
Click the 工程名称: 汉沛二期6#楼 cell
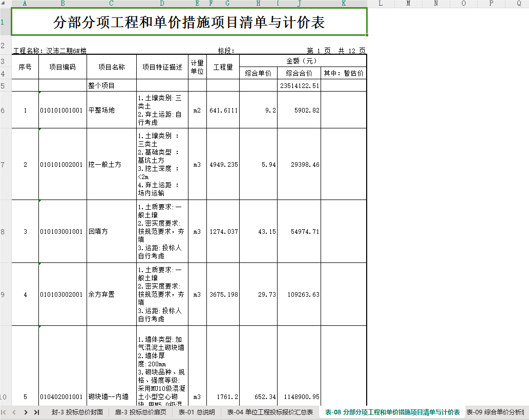click(50, 51)
